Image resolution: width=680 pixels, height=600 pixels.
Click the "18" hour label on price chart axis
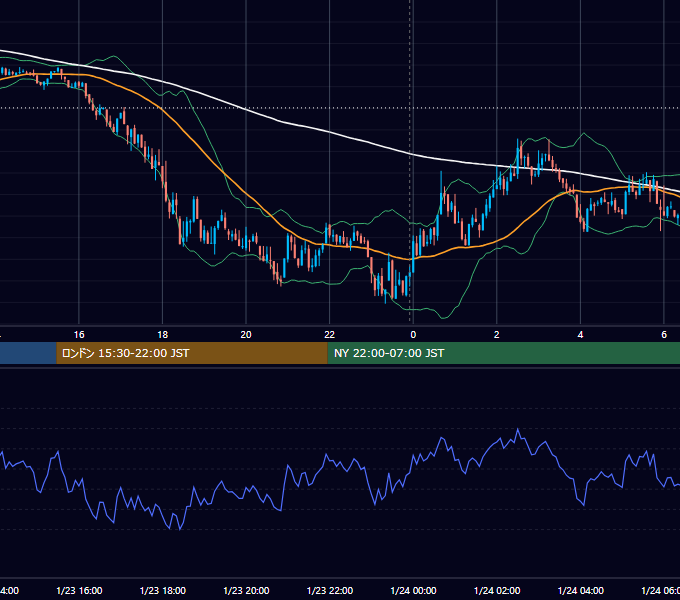pos(163,335)
